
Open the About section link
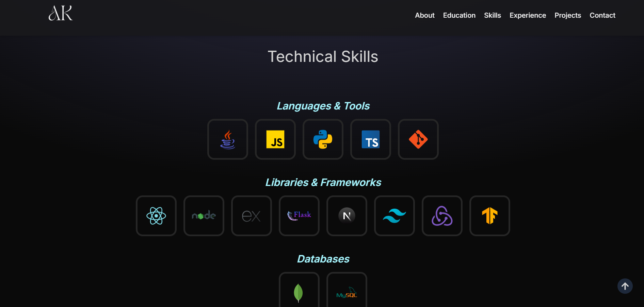click(424, 15)
